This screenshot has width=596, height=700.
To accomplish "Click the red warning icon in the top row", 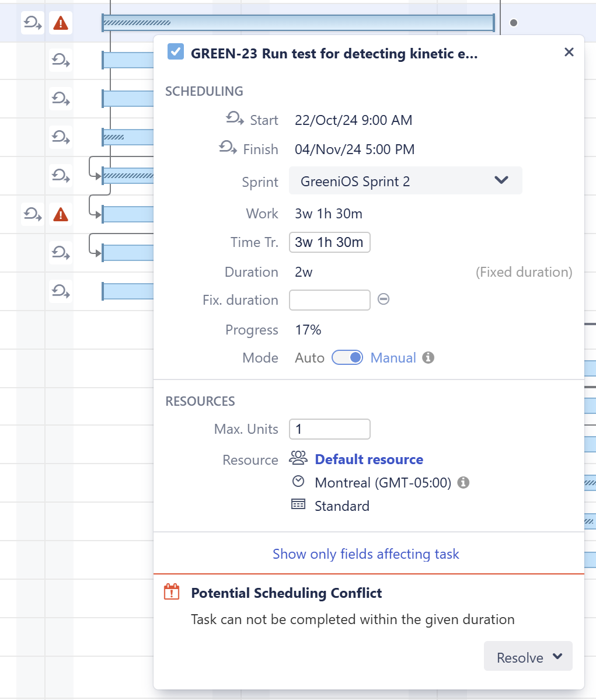I will click(61, 23).
